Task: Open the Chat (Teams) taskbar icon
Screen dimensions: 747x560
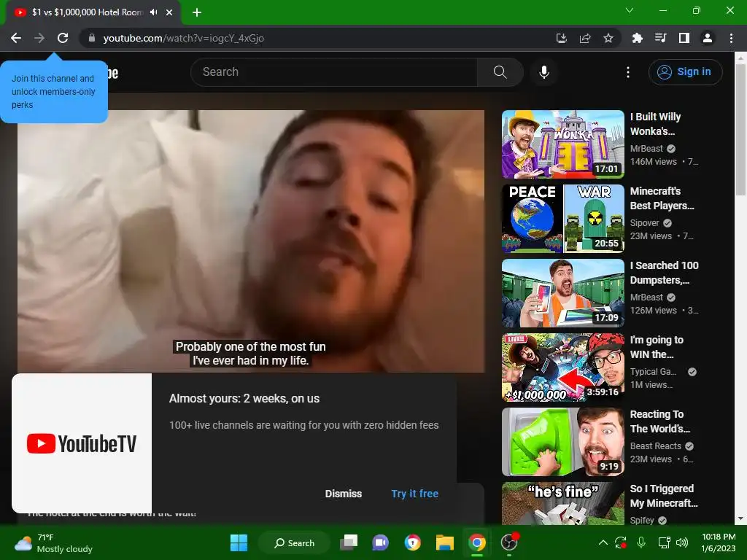Action: [380, 542]
